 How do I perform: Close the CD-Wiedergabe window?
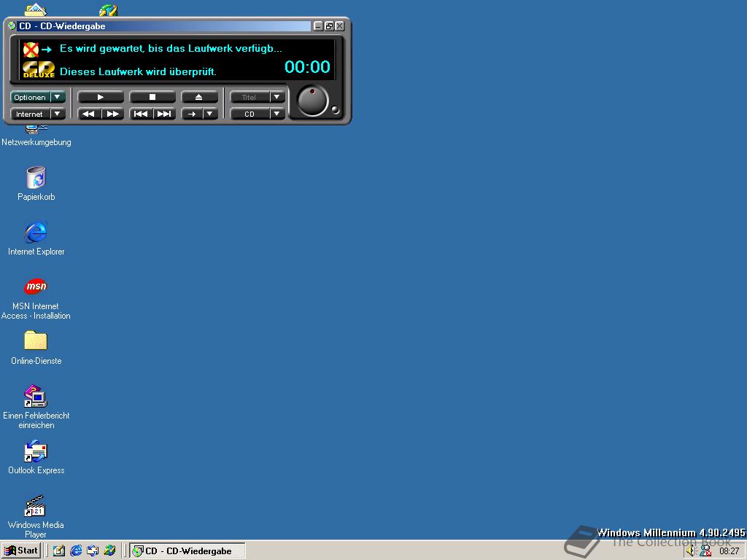340,26
